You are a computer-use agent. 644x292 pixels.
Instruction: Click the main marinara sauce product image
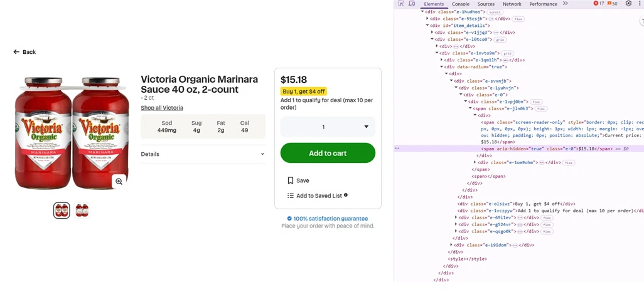[72, 133]
